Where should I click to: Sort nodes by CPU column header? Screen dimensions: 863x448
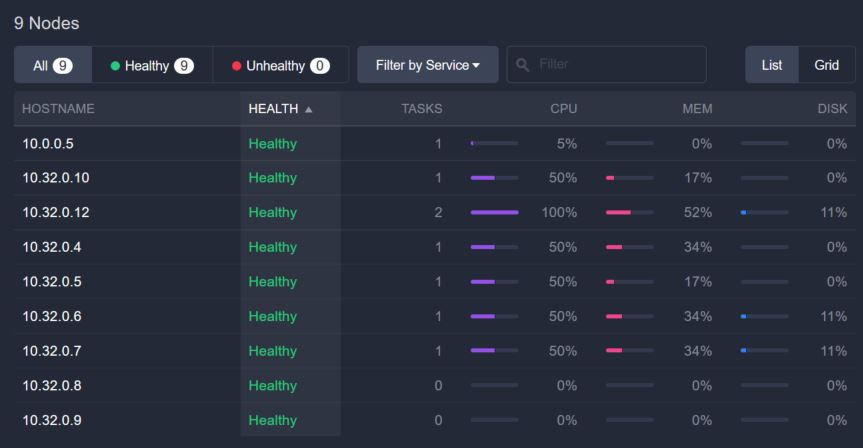(x=564, y=109)
